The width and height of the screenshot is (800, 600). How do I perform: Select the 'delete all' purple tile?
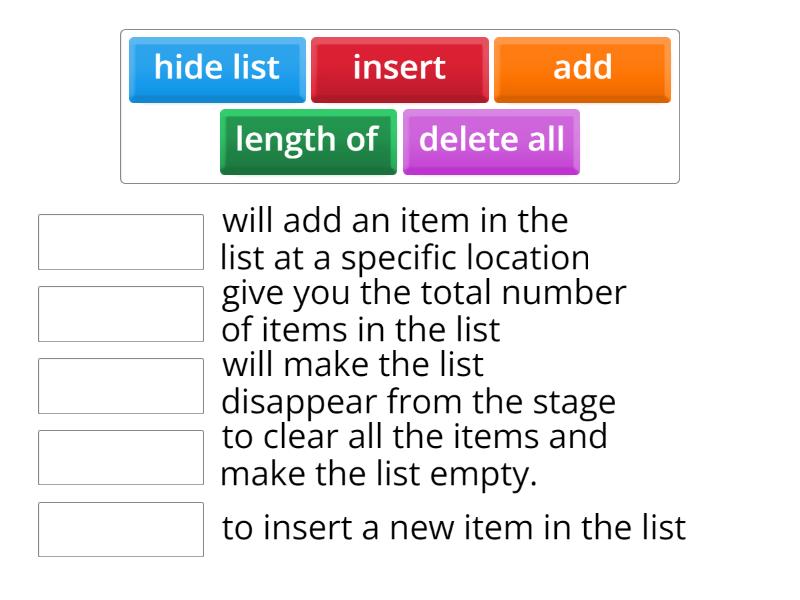tap(491, 140)
